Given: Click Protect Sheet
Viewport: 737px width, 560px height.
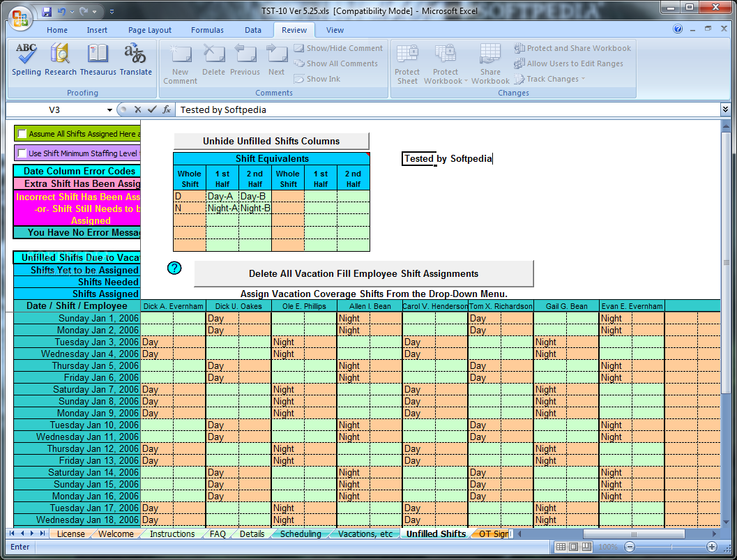Looking at the screenshot, I should click(x=407, y=64).
